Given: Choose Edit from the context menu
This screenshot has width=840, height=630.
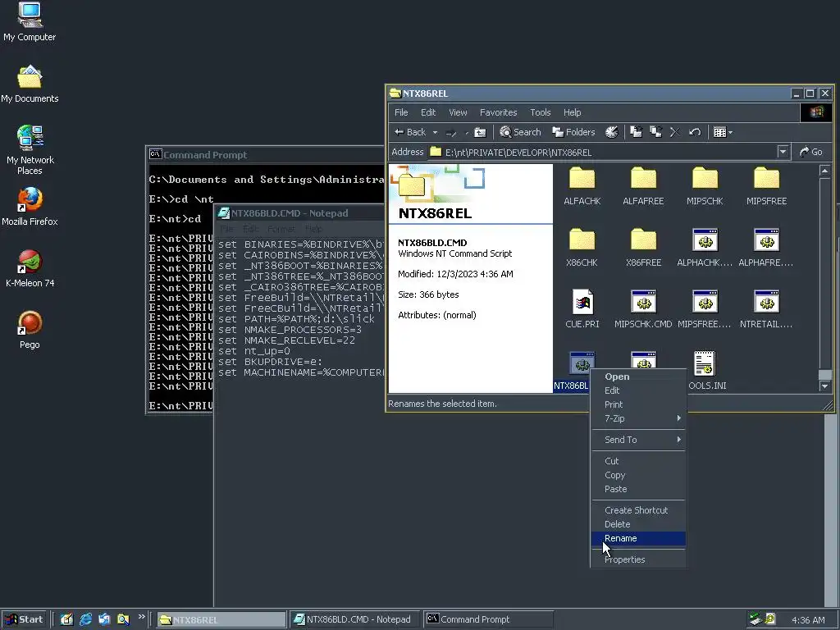Looking at the screenshot, I should pyautogui.click(x=638, y=390).
